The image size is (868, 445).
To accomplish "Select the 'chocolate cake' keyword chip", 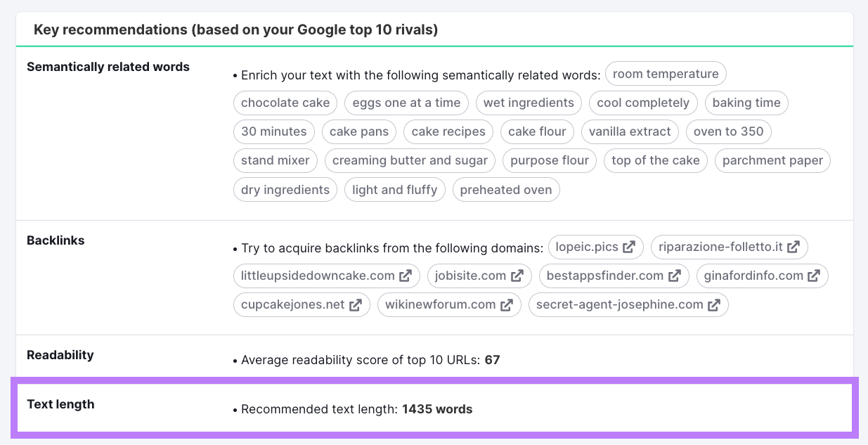I will (x=285, y=103).
